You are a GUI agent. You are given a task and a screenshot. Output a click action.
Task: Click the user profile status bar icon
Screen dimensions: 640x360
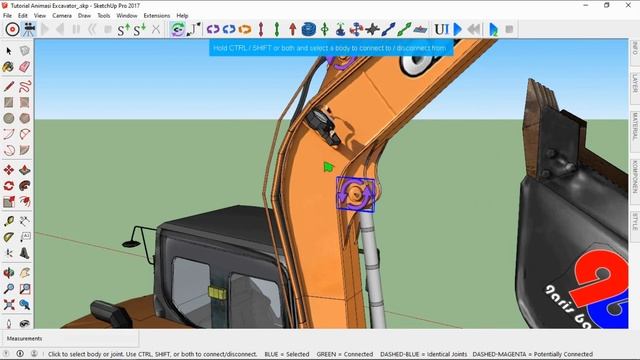click(x=34, y=353)
